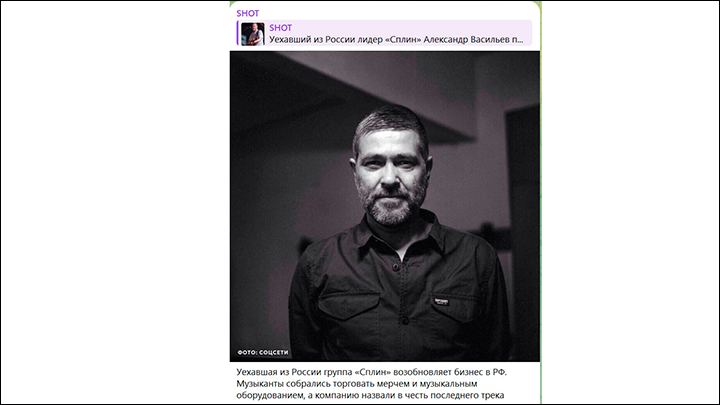Open the small thumbnail in the quoted message
The width and height of the screenshot is (720, 405).
253,34
